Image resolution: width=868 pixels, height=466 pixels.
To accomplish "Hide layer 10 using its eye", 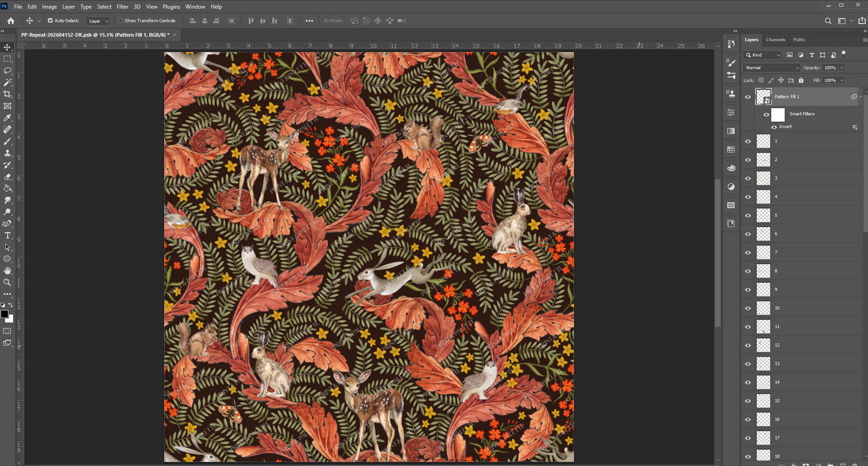I will tap(748, 308).
